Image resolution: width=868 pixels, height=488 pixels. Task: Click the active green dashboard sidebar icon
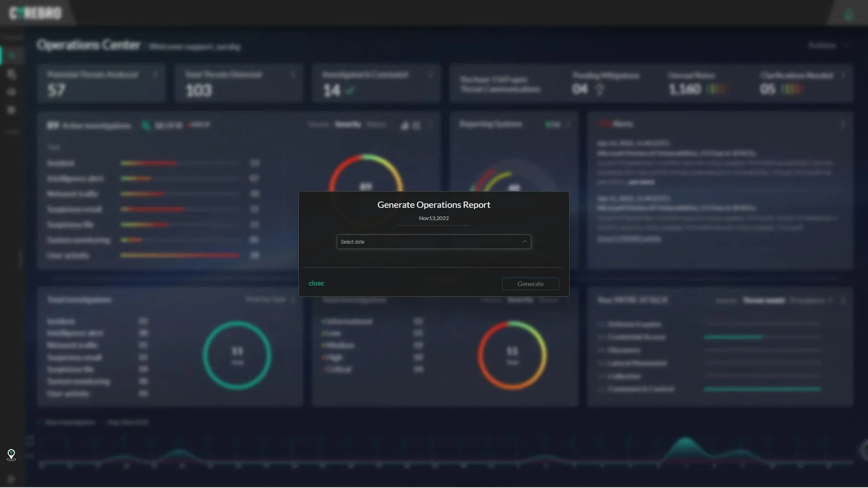12,56
